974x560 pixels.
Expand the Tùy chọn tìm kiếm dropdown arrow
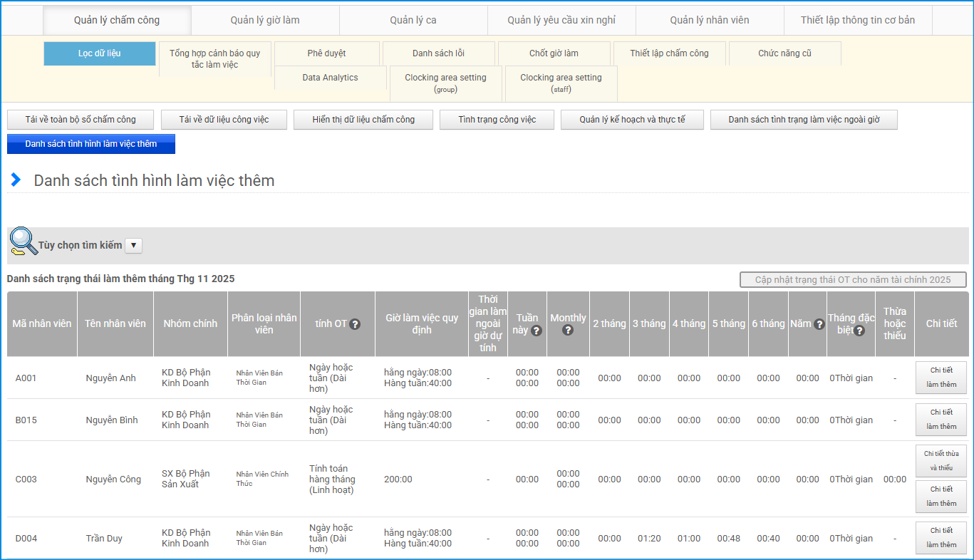134,246
